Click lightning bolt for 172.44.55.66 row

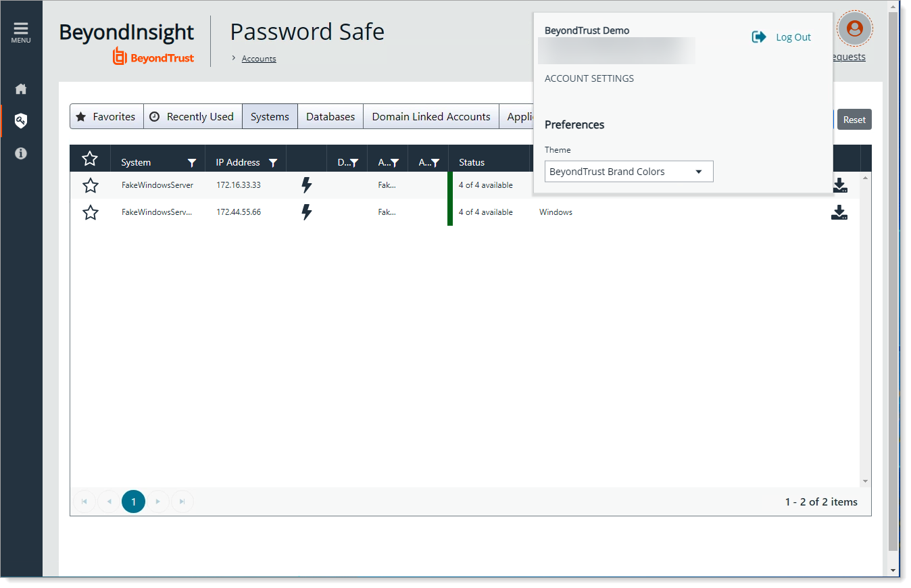pyautogui.click(x=307, y=212)
